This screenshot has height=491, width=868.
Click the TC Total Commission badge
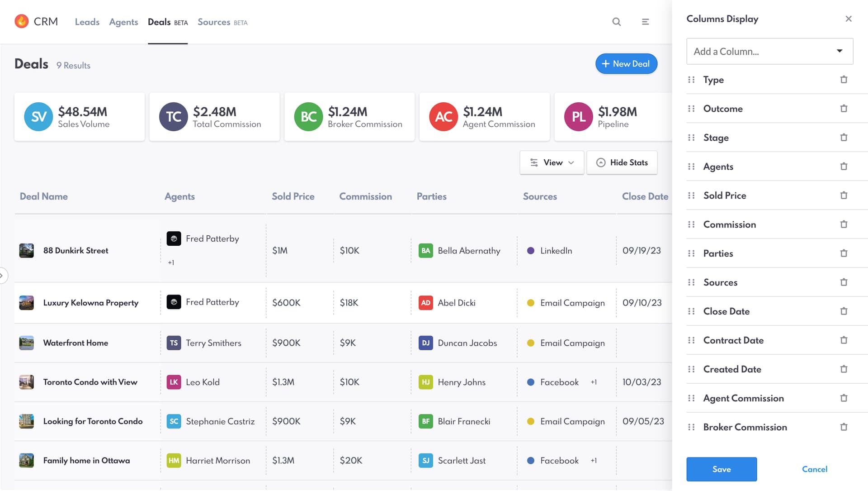tap(174, 117)
